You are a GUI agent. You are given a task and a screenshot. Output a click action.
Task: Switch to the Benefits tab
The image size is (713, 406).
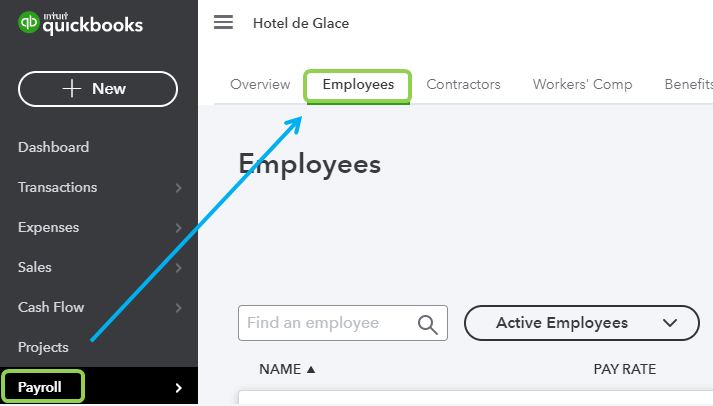click(688, 85)
